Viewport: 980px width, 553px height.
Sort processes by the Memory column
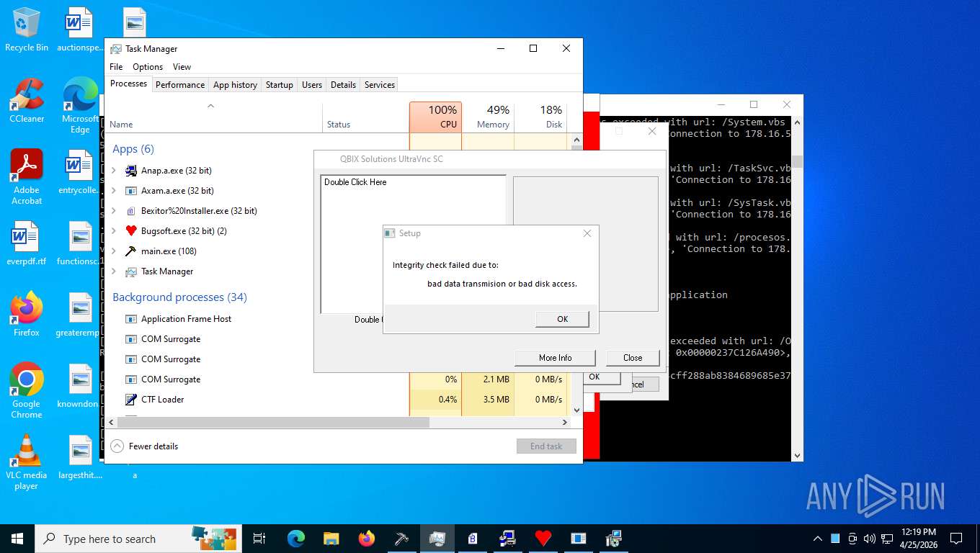[488, 117]
